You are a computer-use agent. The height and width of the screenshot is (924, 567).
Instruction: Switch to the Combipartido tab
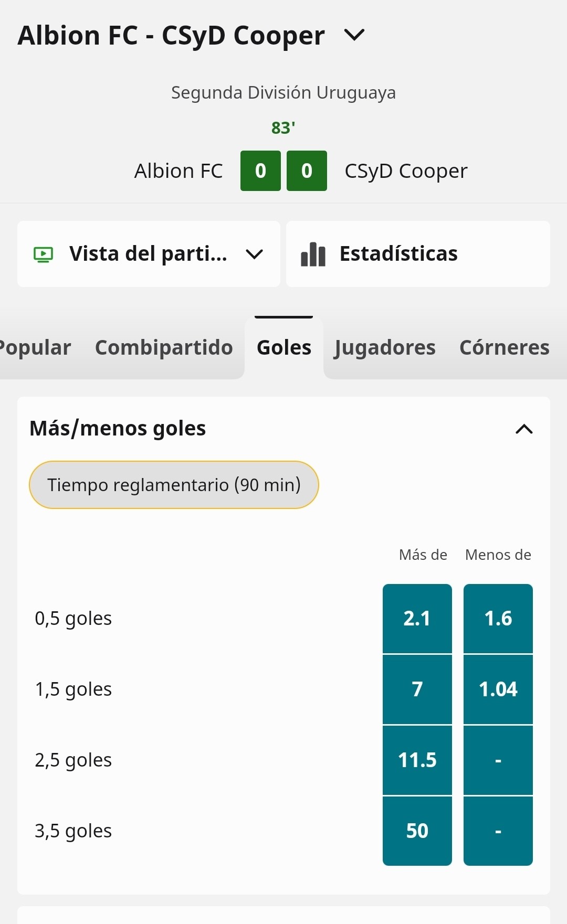tap(164, 347)
